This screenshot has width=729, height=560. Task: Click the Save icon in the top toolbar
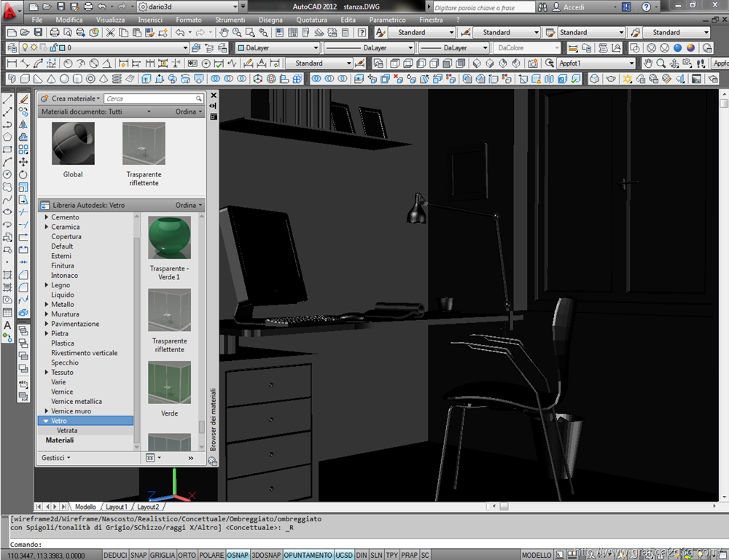tap(36, 33)
